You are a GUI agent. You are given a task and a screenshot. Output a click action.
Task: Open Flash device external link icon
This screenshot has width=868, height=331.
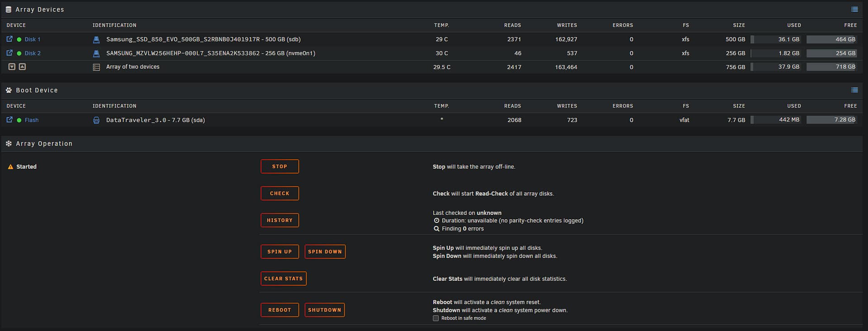(x=9, y=120)
